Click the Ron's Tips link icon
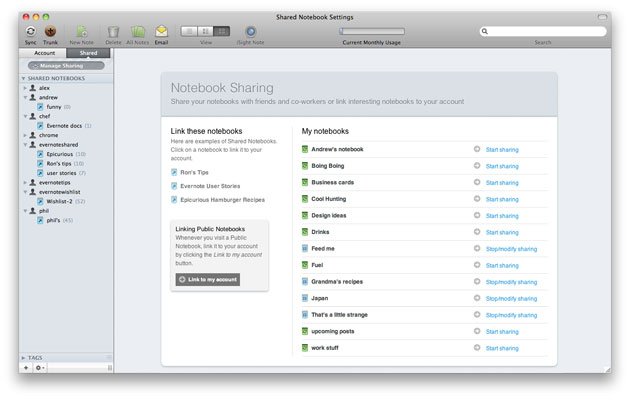 pyautogui.click(x=174, y=172)
